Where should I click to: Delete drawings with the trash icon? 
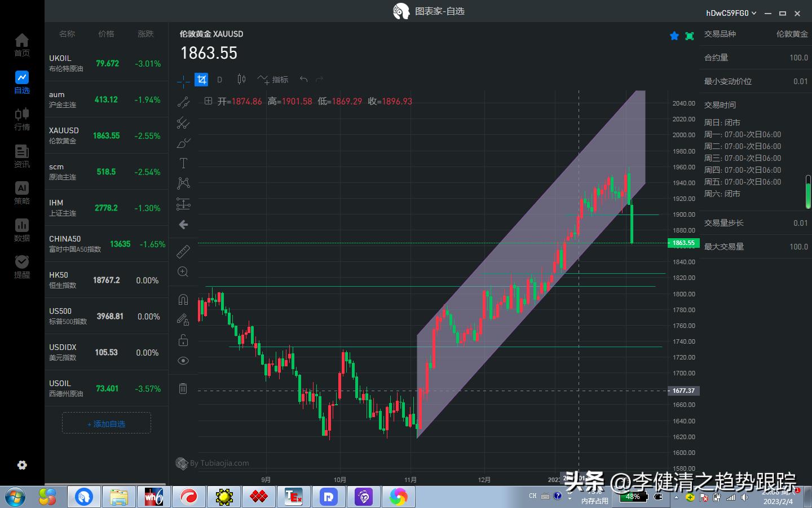pyautogui.click(x=183, y=388)
